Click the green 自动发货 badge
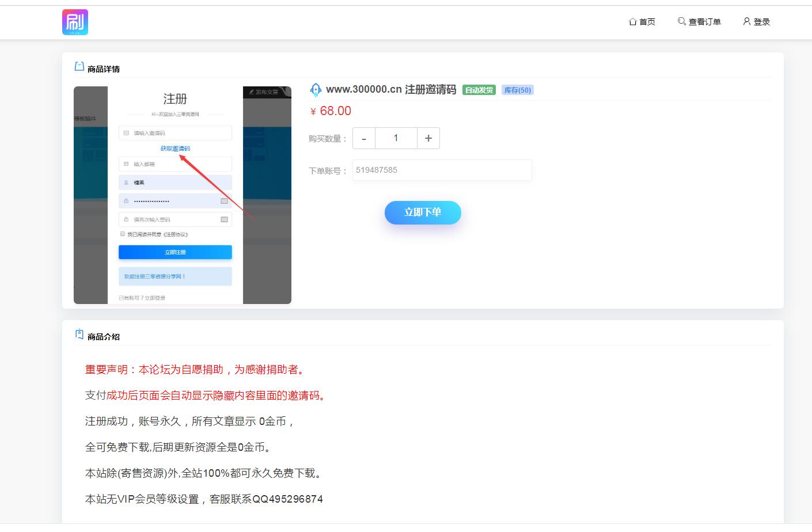The height and width of the screenshot is (532, 812). (479, 90)
